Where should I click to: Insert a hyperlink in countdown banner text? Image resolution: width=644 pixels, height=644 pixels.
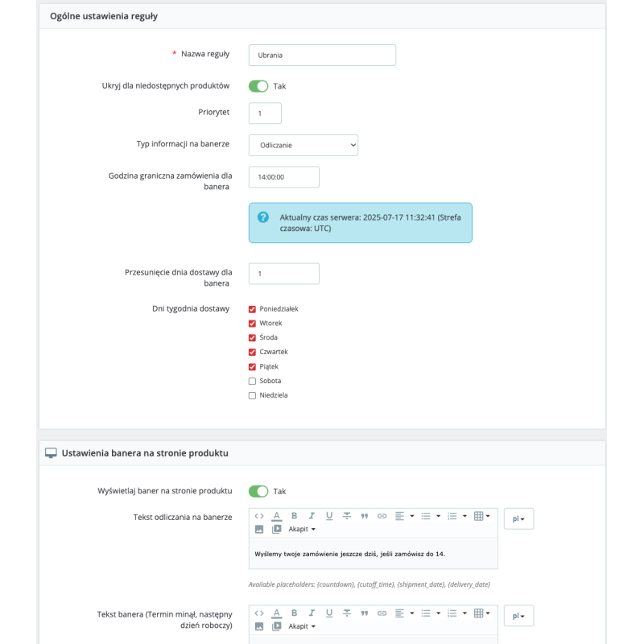(382, 516)
